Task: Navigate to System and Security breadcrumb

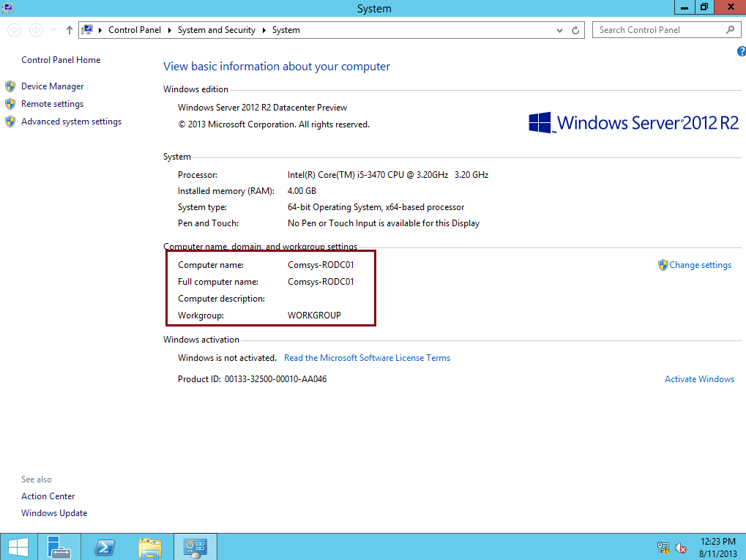Action: point(216,30)
